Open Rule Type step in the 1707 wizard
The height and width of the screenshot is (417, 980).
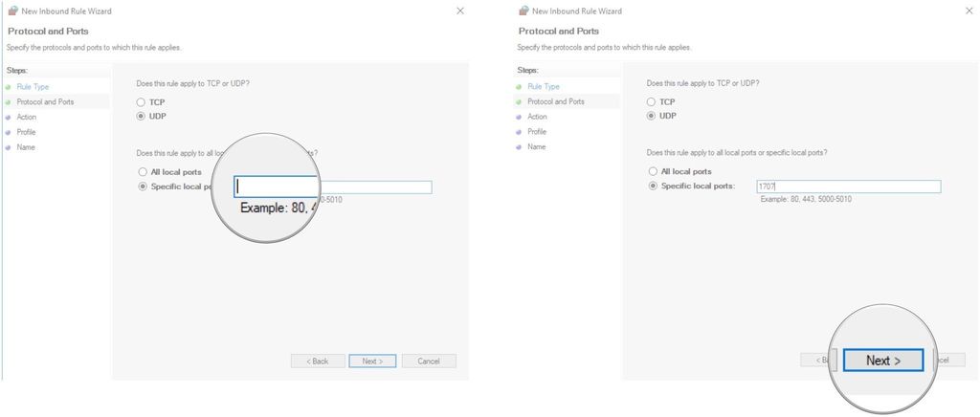pos(543,86)
